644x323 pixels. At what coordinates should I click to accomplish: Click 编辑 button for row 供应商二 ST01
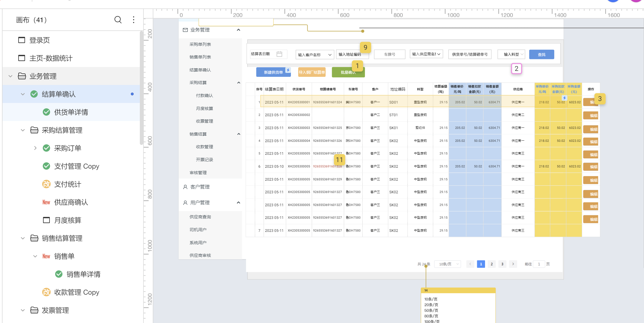pyautogui.click(x=591, y=116)
